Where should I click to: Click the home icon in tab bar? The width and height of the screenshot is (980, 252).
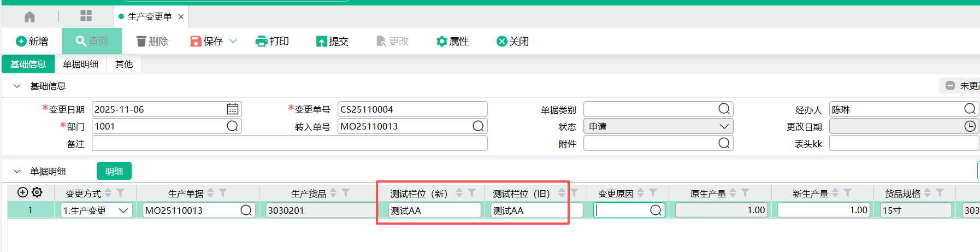pyautogui.click(x=30, y=17)
